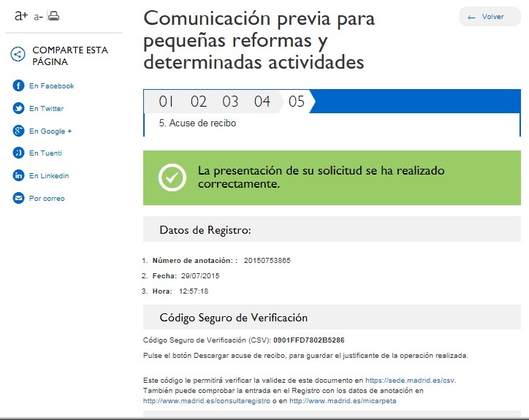Viewport: 529px width, 420px height.
Task: Open the madrid.es/micarpeta link
Action: tap(343, 400)
